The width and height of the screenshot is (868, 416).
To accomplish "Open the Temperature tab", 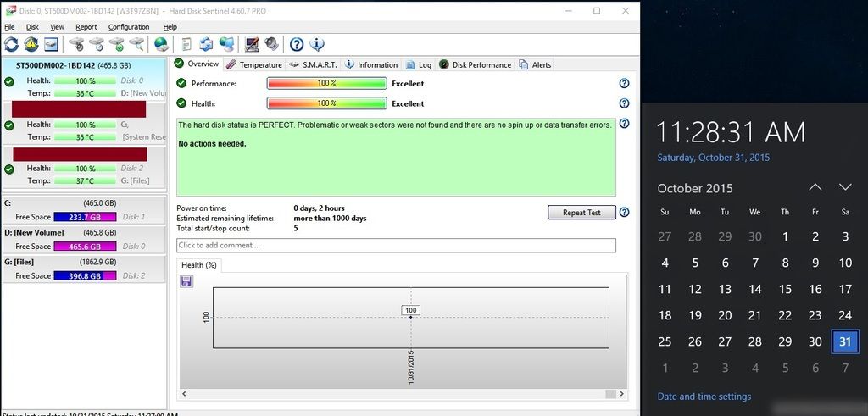I will pos(254,64).
